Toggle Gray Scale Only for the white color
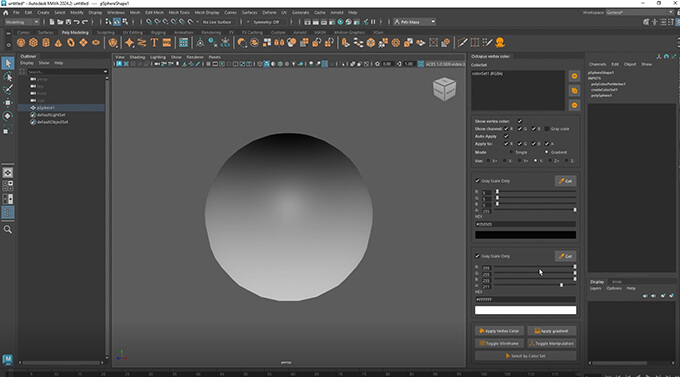The width and height of the screenshot is (680, 377). point(477,256)
